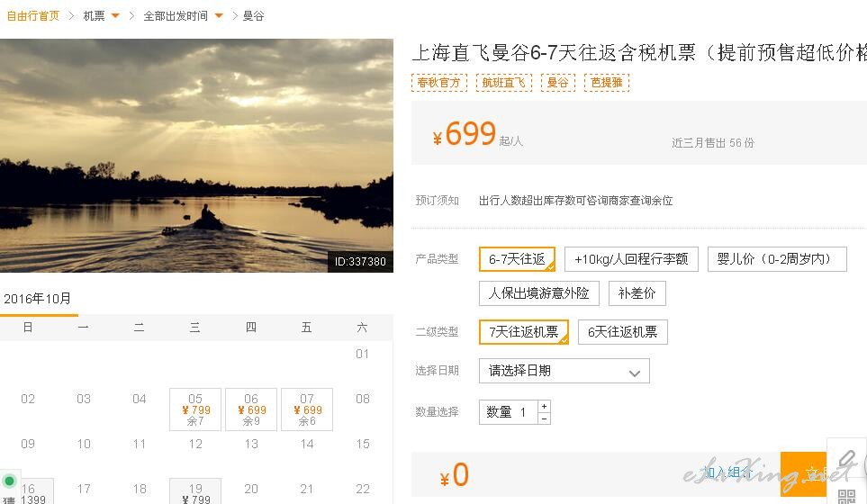Choose 7天往返机票 secondary type
Image resolution: width=867 pixels, height=504 pixels.
tap(524, 332)
